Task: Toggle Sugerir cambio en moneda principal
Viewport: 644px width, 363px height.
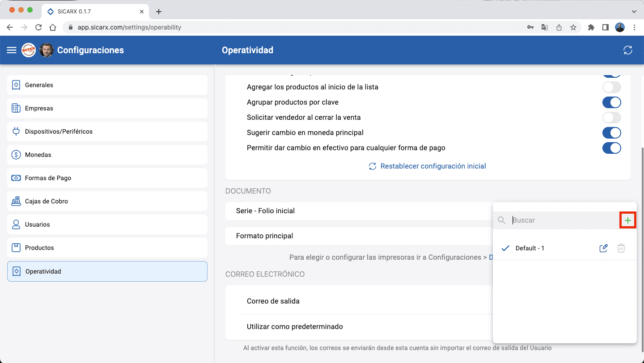Action: pyautogui.click(x=611, y=133)
